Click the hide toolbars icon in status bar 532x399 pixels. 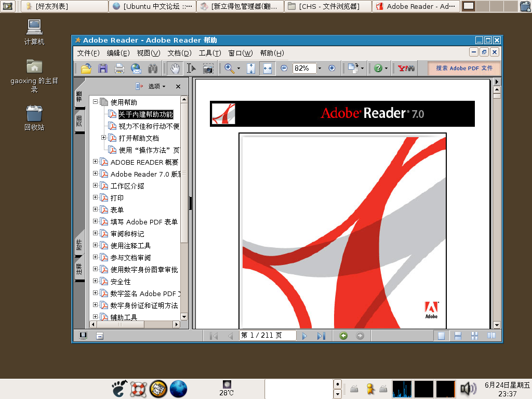click(100, 336)
